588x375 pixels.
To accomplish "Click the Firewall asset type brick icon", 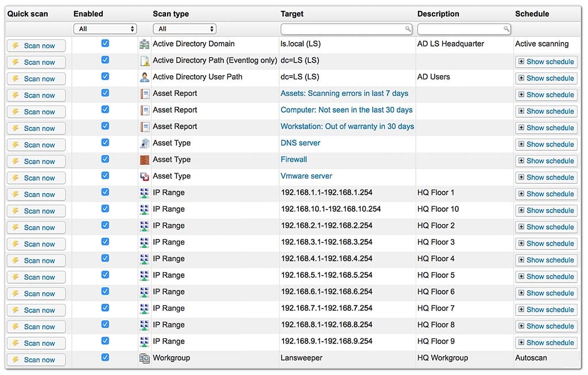I will point(144,160).
